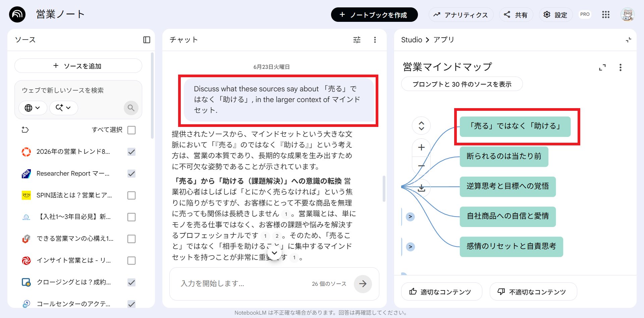Screen dimensions: 644x318
Task: Select node 自社商品への自信と愛情
Action: tap(507, 217)
